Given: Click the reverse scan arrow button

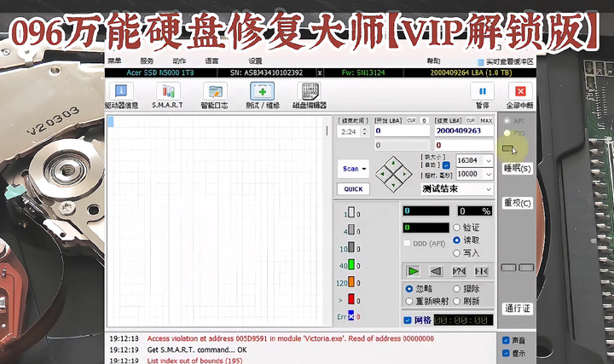Looking at the screenshot, I should (436, 271).
